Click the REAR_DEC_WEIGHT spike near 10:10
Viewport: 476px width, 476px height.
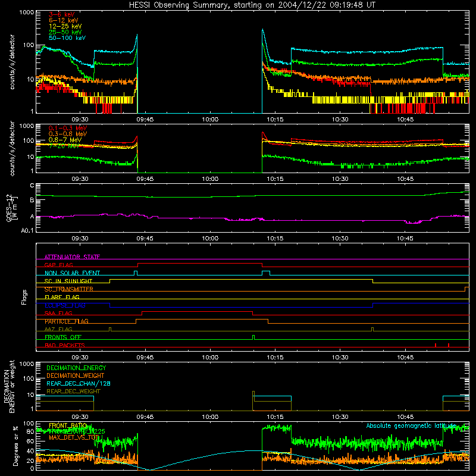tap(253, 396)
